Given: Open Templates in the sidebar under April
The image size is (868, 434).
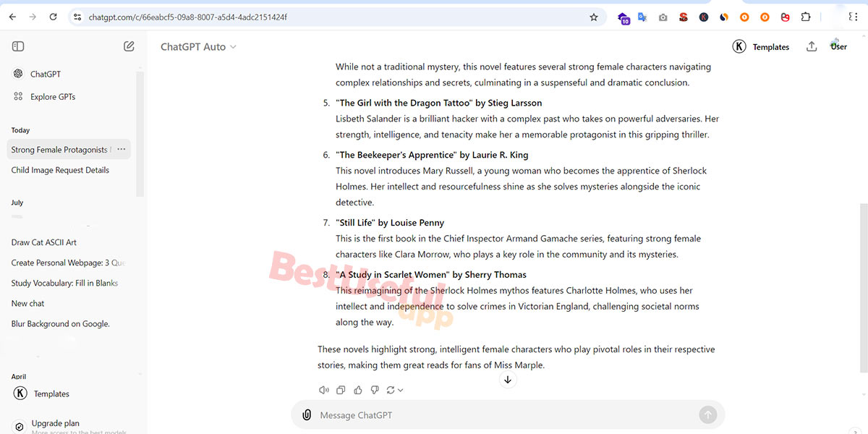Looking at the screenshot, I should [42, 393].
